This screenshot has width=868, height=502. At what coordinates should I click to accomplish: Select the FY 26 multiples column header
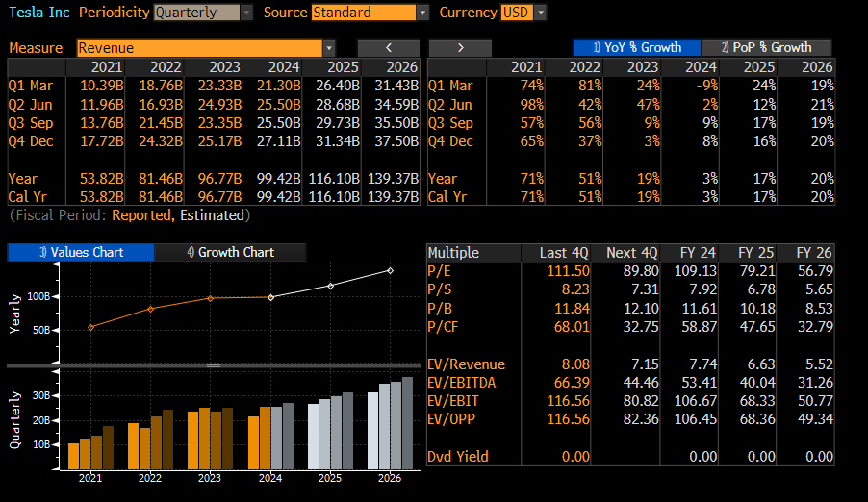(814, 253)
